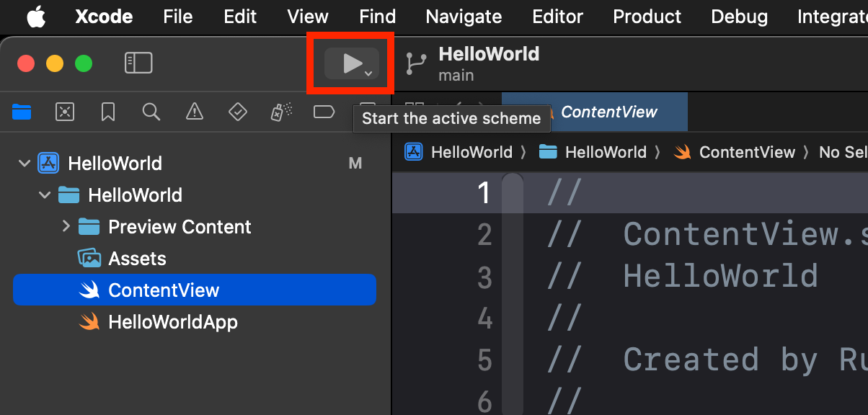The image size is (868, 415).
Task: Show the Breakpoint navigator
Action: coord(324,112)
